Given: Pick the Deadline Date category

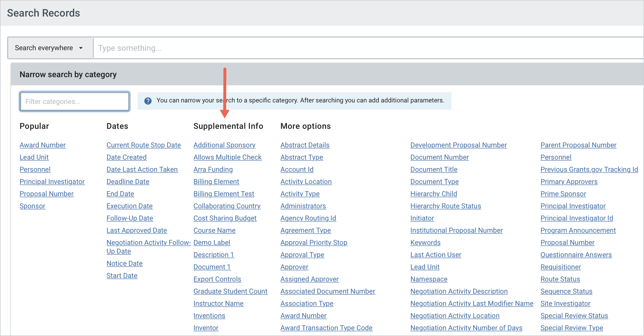Looking at the screenshot, I should click(x=128, y=182).
